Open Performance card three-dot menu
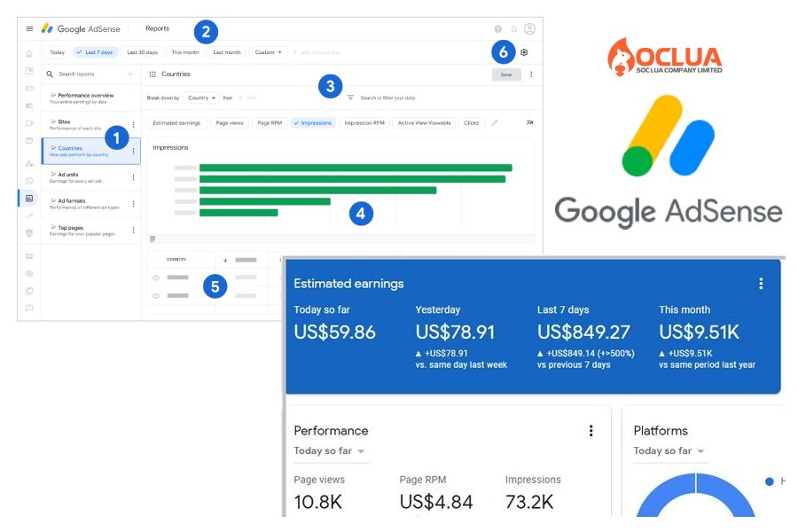Image resolution: width=798 pixels, height=532 pixels. 591,431
